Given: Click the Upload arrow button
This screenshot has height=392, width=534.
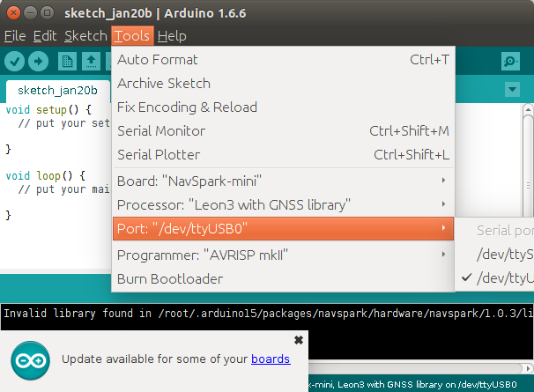Looking at the screenshot, I should (38, 62).
